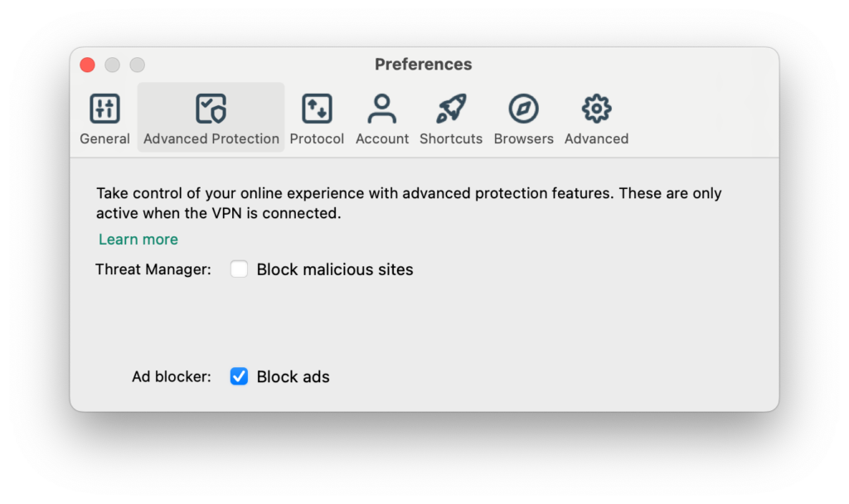Click the Advanced gear icon
The image size is (849, 504).
(596, 109)
